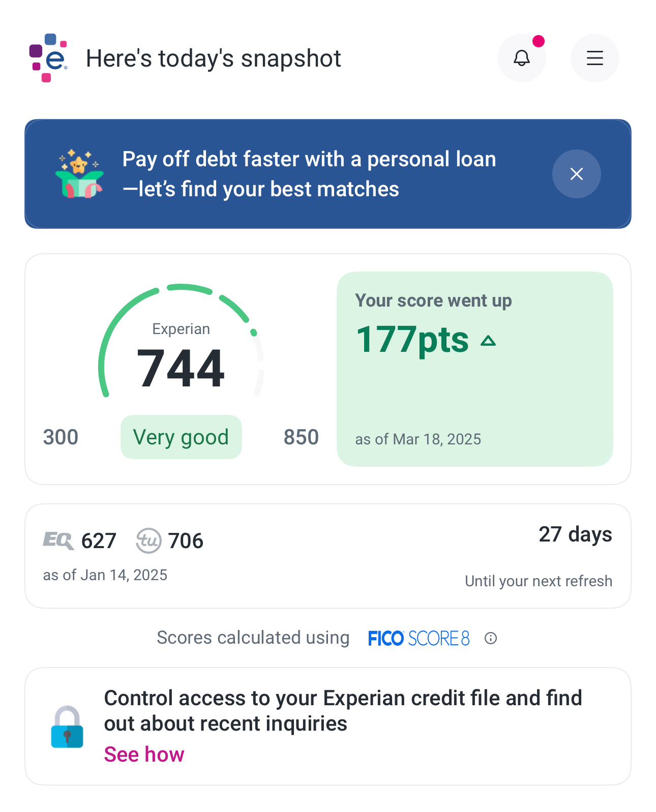Viewport: 656px width, 812px height.
Task: Open the hamburger menu
Action: 594,58
